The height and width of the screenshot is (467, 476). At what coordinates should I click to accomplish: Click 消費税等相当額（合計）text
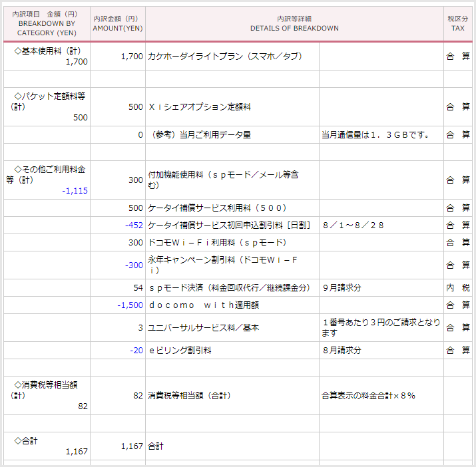189,395
